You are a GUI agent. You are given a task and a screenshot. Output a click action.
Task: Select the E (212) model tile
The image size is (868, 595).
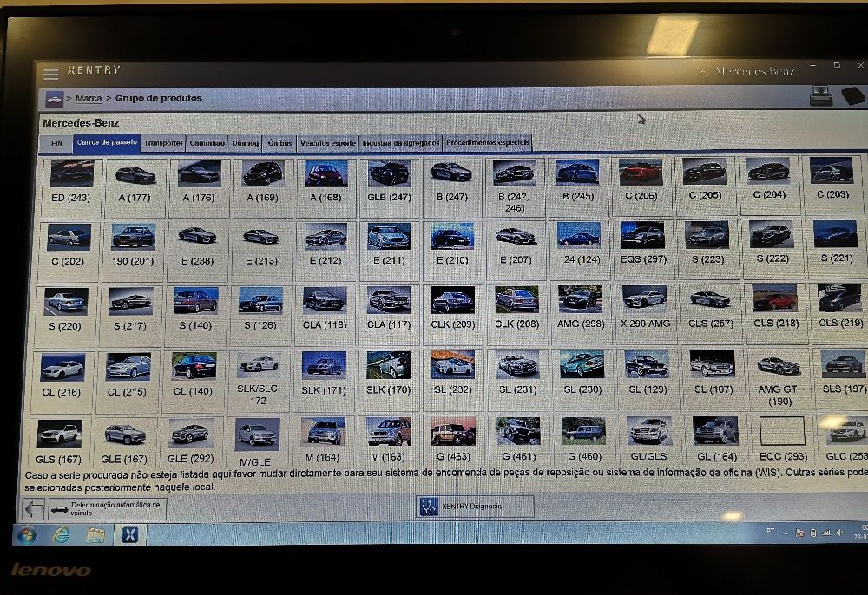[x=325, y=250]
